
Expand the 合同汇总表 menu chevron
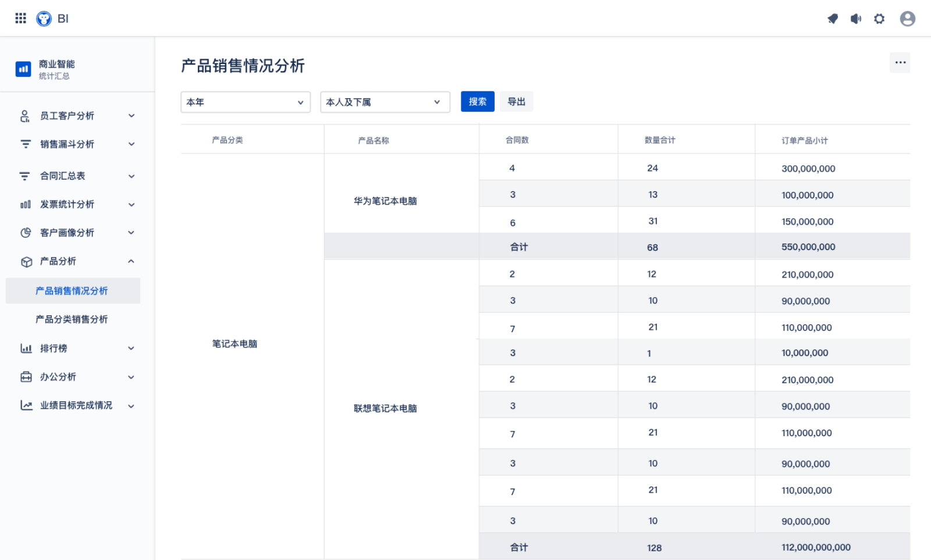pos(132,176)
